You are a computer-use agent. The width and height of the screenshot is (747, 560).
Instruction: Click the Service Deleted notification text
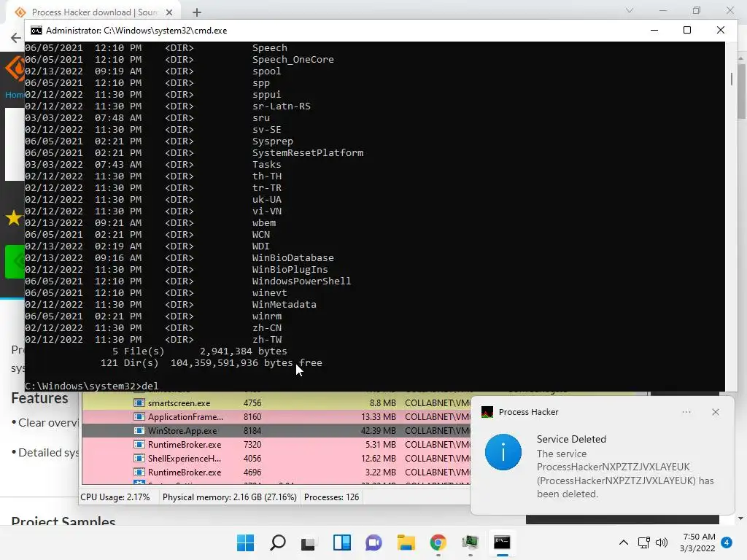[571, 439]
